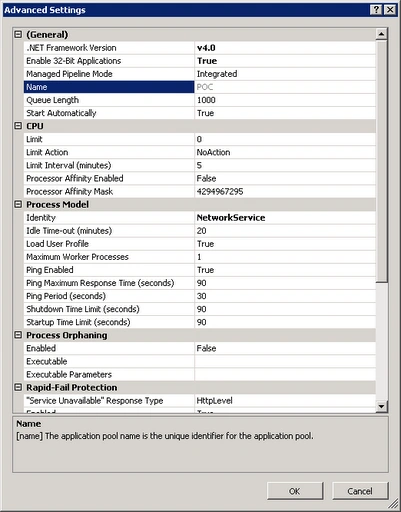Collapse the (General) section
401x512 pixels.
click(18, 34)
